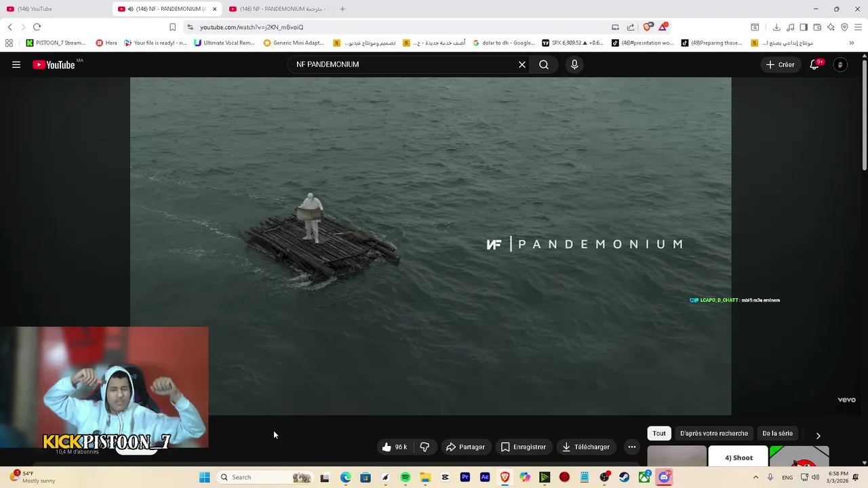Image resolution: width=868 pixels, height=488 pixels.
Task: Save the video with Enregistrer
Action: click(x=523, y=447)
